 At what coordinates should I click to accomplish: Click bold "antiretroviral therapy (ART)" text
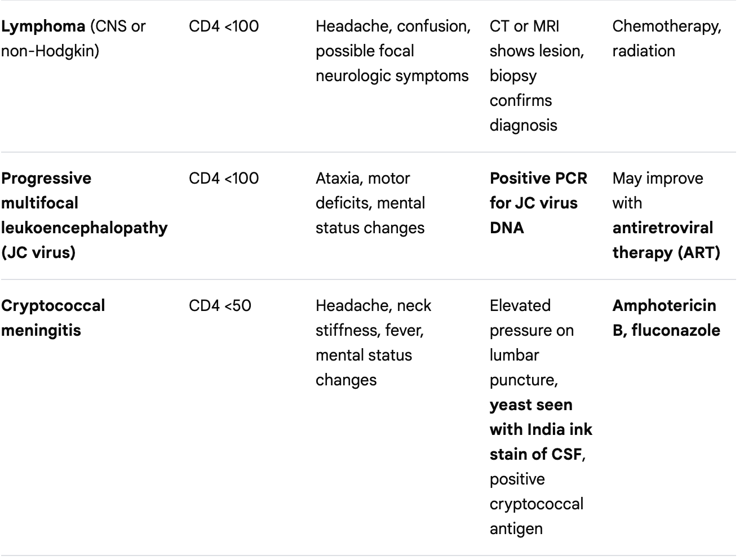(x=665, y=240)
